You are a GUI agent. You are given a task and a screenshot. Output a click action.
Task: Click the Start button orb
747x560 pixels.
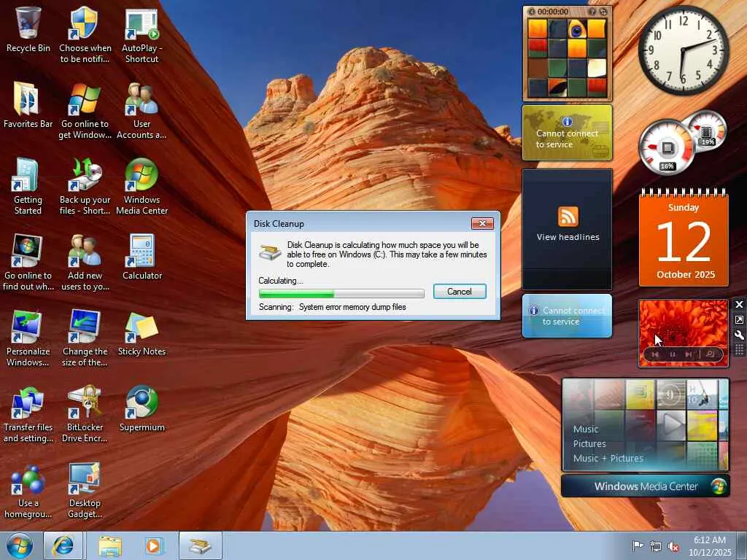20,545
